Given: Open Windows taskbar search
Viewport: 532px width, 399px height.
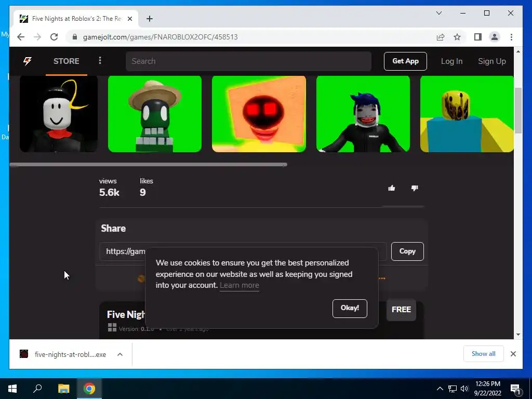Looking at the screenshot, I should pyautogui.click(x=37, y=389).
